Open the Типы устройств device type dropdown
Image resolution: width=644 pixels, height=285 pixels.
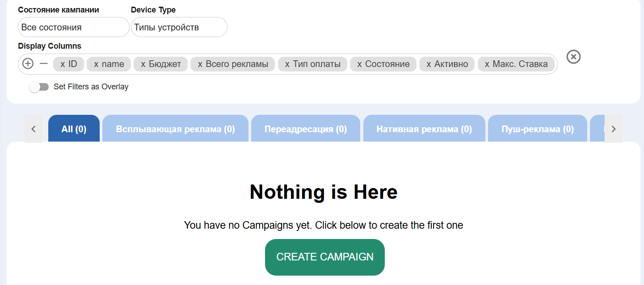pos(179,27)
